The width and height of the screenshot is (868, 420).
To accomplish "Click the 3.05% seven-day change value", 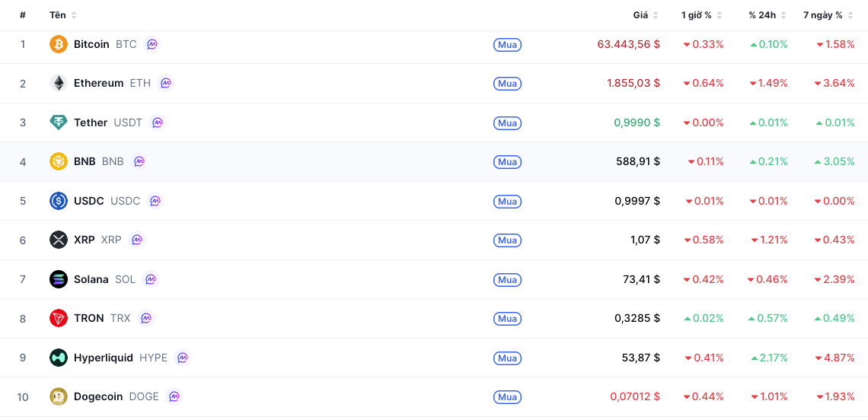I will coord(834,161).
